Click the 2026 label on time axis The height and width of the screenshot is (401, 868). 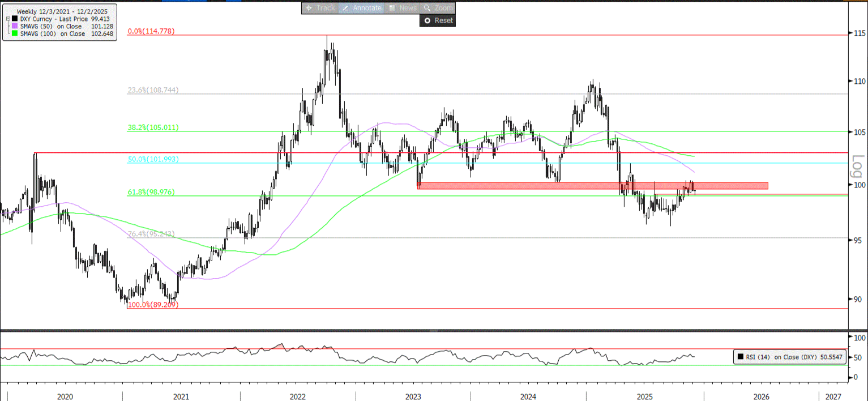click(761, 396)
